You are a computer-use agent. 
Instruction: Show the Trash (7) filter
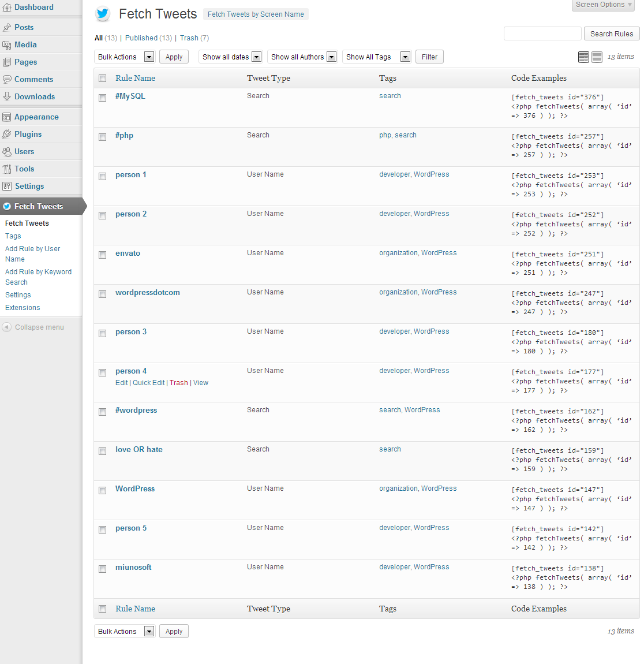tap(194, 38)
